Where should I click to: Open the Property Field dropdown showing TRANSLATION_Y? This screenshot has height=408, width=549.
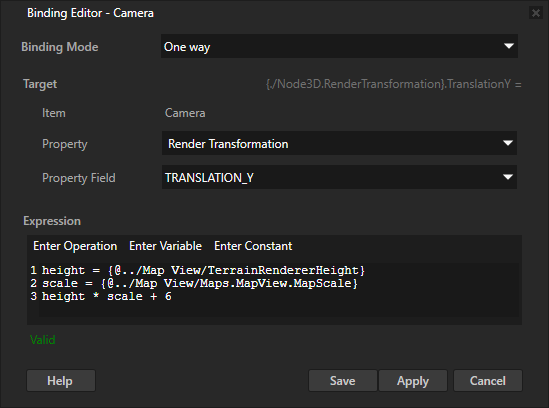click(x=339, y=177)
